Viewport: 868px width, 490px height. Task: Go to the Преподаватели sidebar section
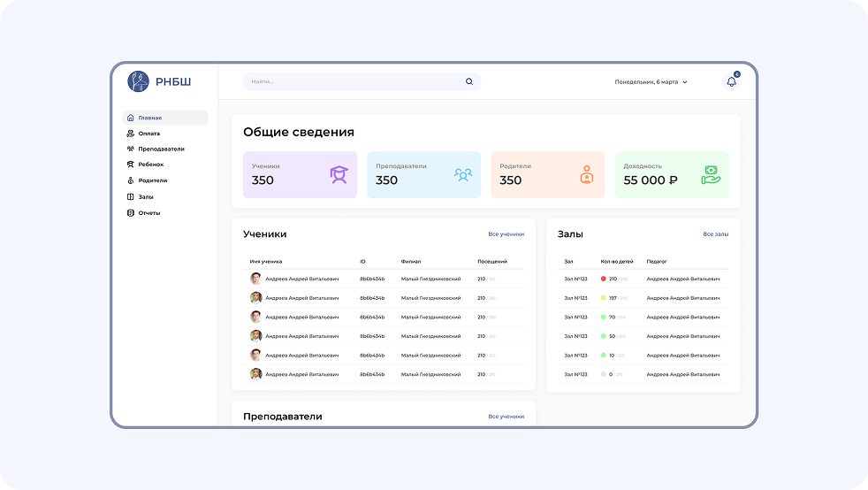(x=161, y=149)
